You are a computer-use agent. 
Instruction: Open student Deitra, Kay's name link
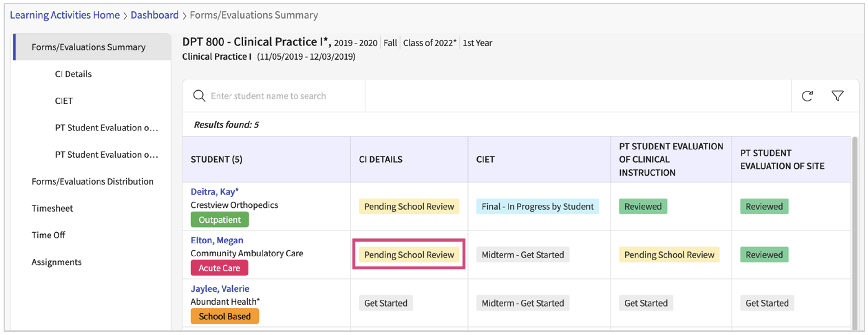[x=214, y=192]
